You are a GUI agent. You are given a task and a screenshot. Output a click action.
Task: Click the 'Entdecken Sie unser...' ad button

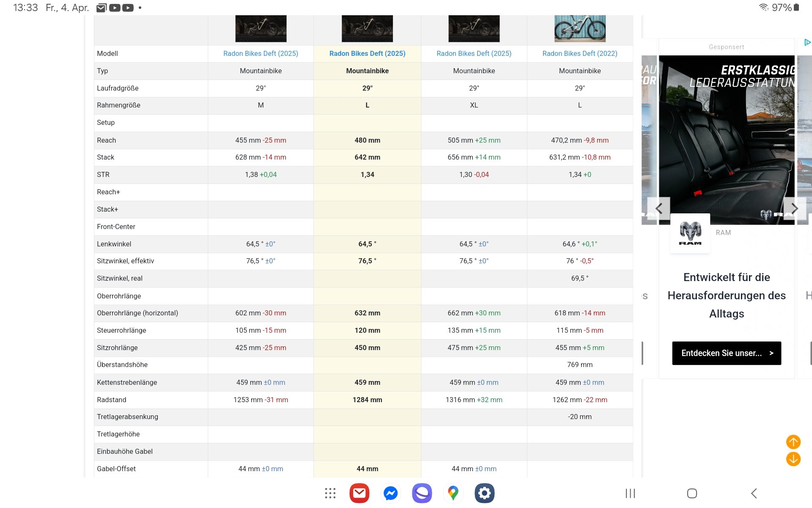pos(727,353)
